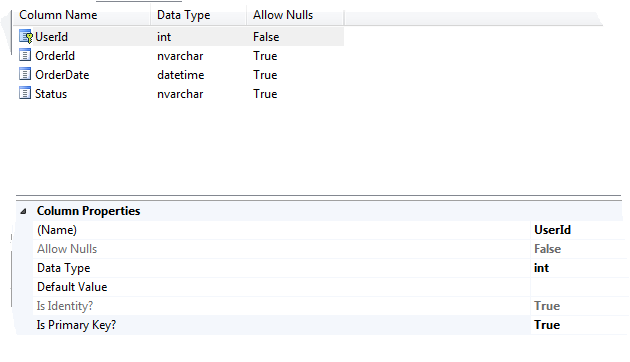Viewport: 630px width, 362px height.
Task: Select the Allow Nulls property label
Action: tap(67, 249)
